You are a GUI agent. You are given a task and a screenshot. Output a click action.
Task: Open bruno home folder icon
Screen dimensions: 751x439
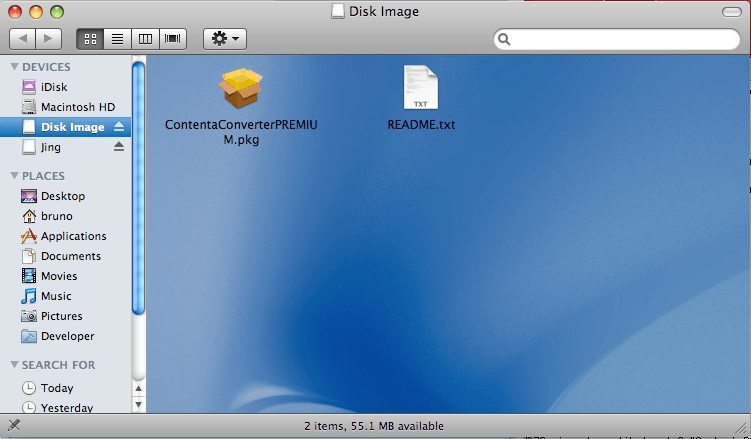click(29, 216)
